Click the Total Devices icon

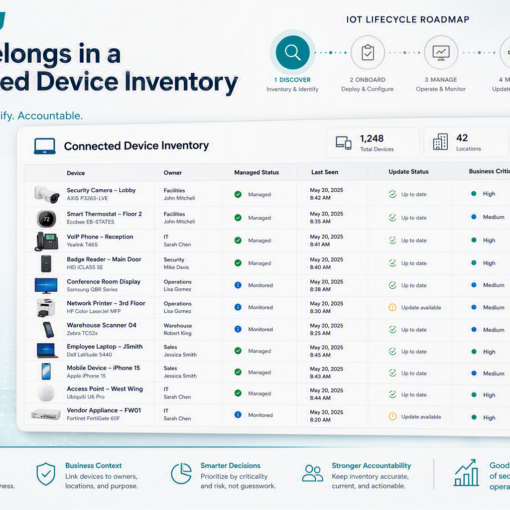point(344,143)
